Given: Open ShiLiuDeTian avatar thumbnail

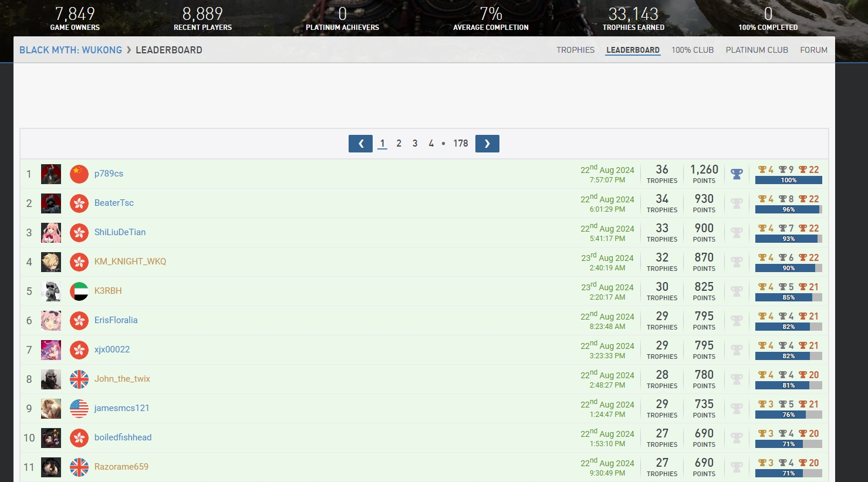Looking at the screenshot, I should pos(51,233).
